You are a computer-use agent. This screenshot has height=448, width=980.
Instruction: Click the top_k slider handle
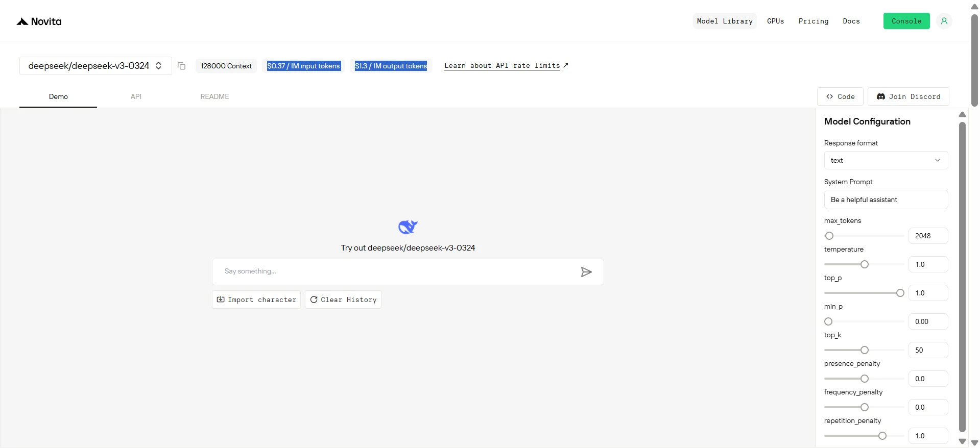(x=865, y=350)
